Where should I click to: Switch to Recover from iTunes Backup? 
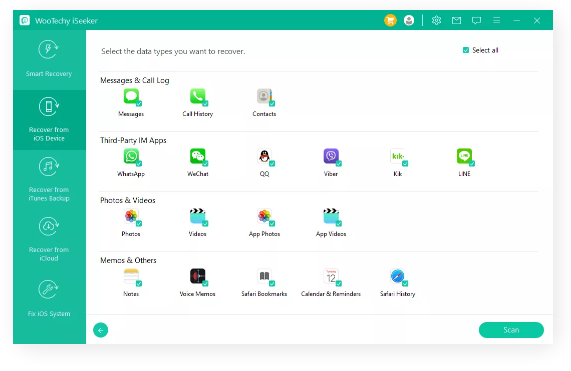tap(49, 180)
